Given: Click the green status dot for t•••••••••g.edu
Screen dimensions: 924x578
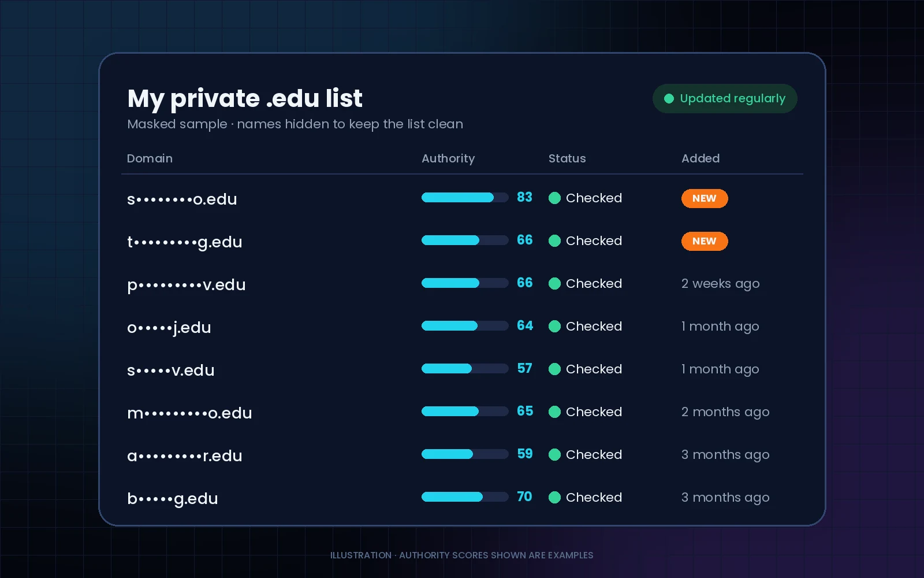Looking at the screenshot, I should pos(554,241).
